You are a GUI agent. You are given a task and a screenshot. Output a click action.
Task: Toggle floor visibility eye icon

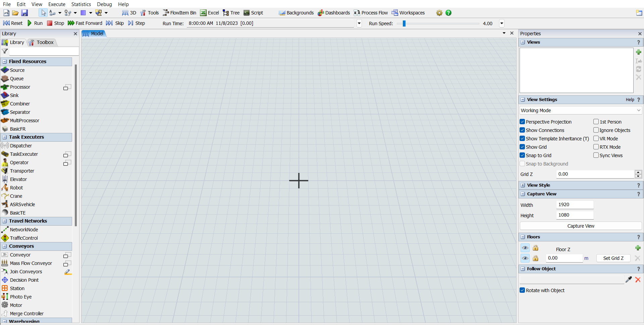coord(525,258)
